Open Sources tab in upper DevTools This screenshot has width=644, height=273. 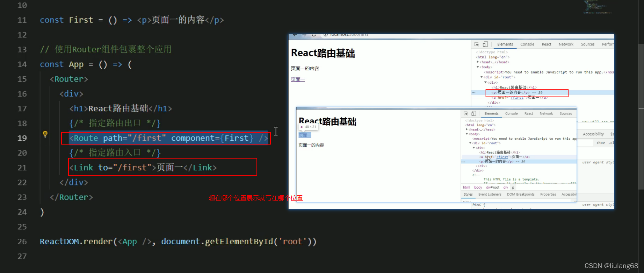(588, 44)
